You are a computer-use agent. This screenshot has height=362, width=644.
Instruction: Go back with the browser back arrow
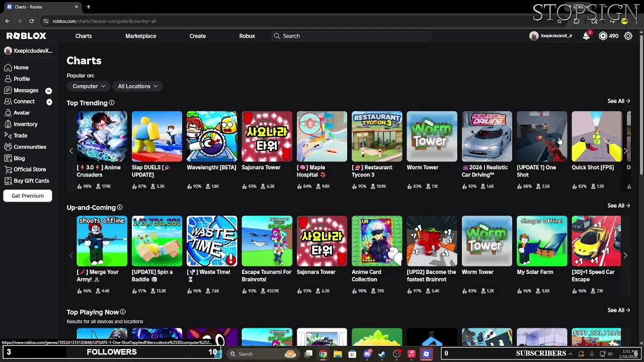(7, 21)
